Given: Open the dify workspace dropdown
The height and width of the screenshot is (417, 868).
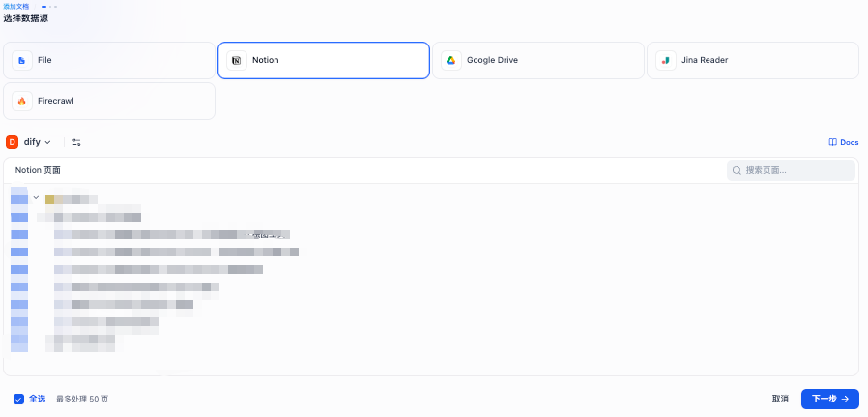Looking at the screenshot, I should pos(37,142).
